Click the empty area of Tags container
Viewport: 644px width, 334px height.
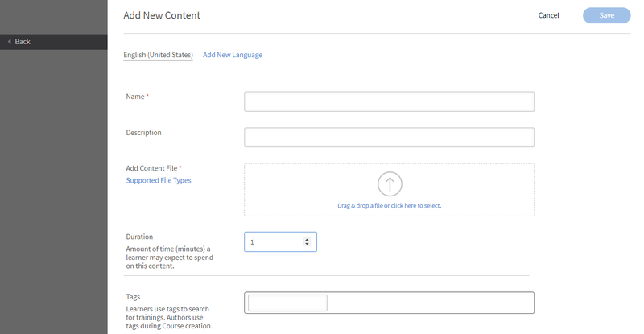coord(431,303)
